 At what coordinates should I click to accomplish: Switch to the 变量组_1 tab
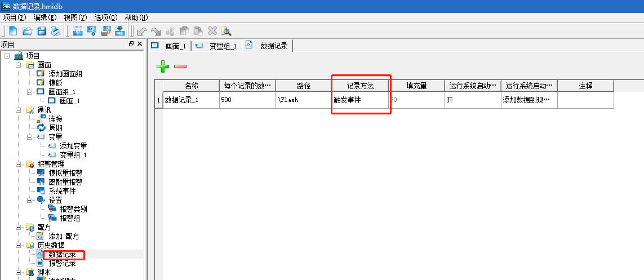[x=217, y=46]
